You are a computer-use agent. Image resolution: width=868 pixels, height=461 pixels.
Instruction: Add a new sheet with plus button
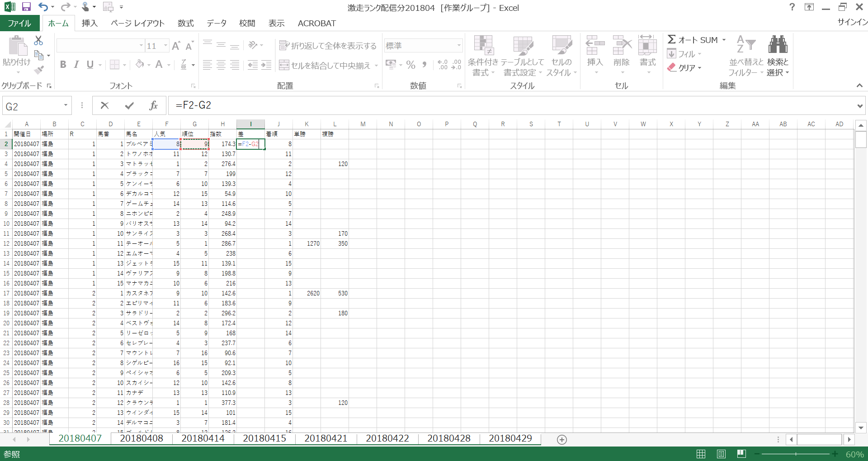(x=562, y=439)
